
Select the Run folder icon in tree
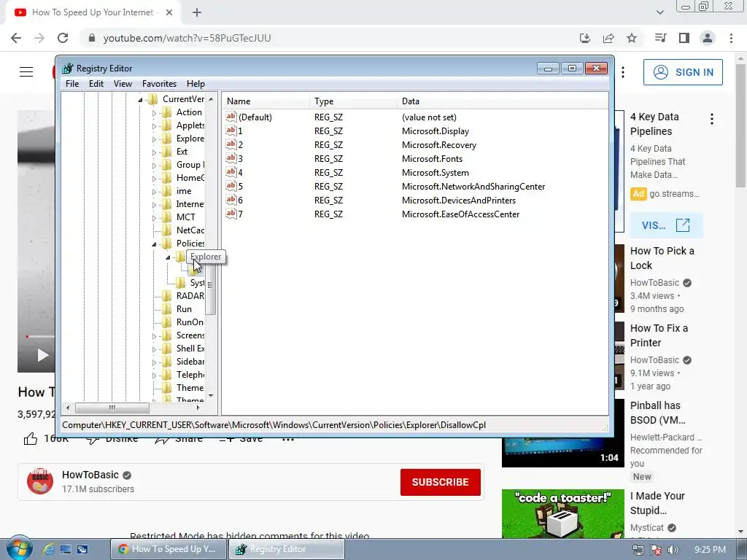coord(167,309)
